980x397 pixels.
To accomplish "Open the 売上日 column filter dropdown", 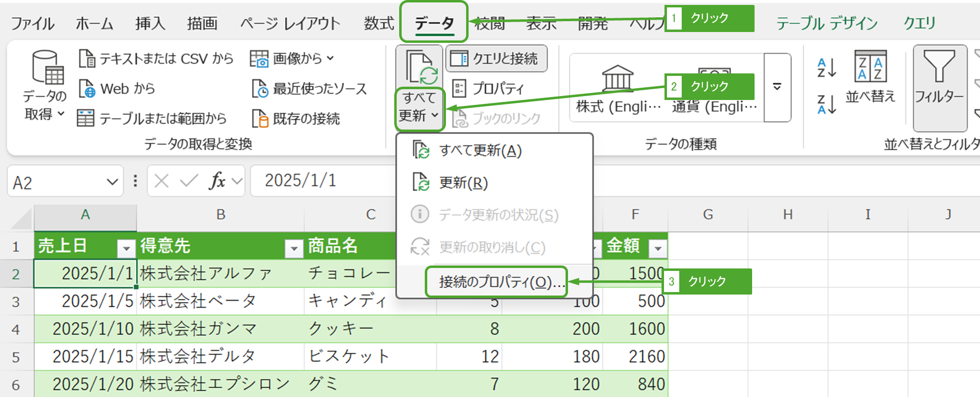I will click(x=126, y=248).
